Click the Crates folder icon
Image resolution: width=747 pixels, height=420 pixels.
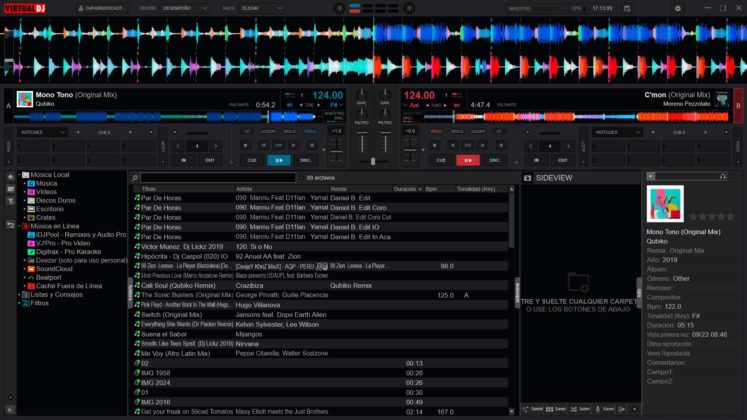coord(31,218)
